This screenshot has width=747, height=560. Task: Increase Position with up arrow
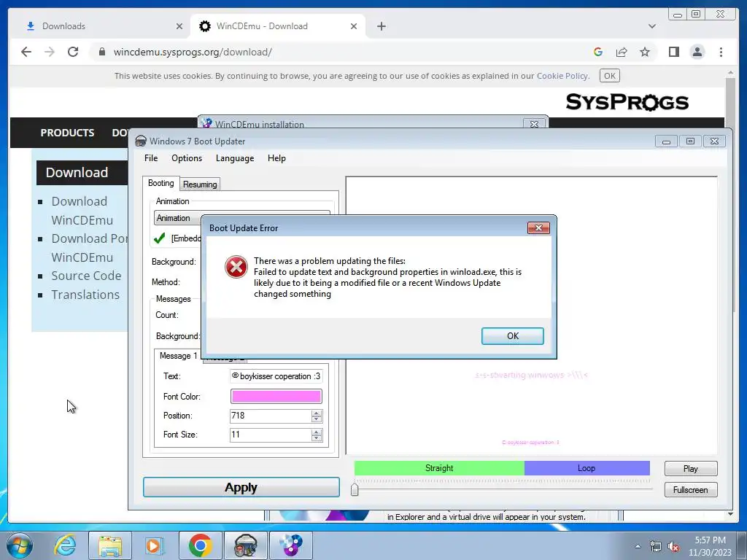point(317,413)
